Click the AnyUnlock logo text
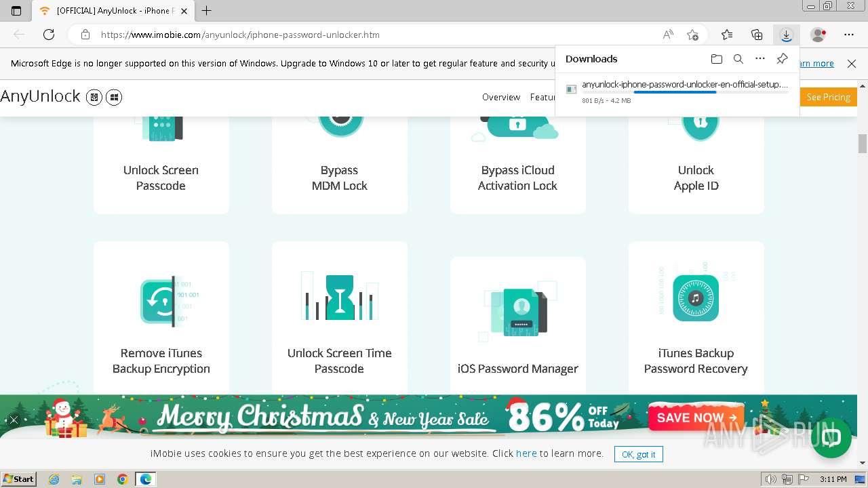Screen dimensions: 868x488 point(41,96)
